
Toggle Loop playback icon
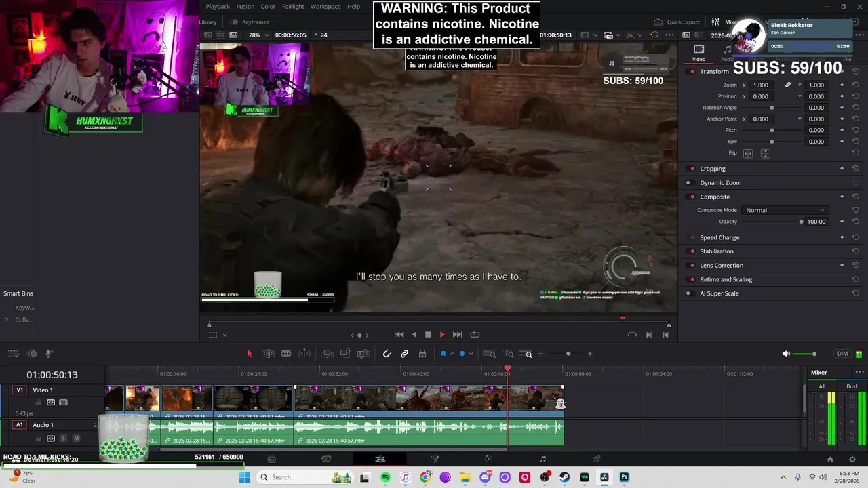pos(475,335)
